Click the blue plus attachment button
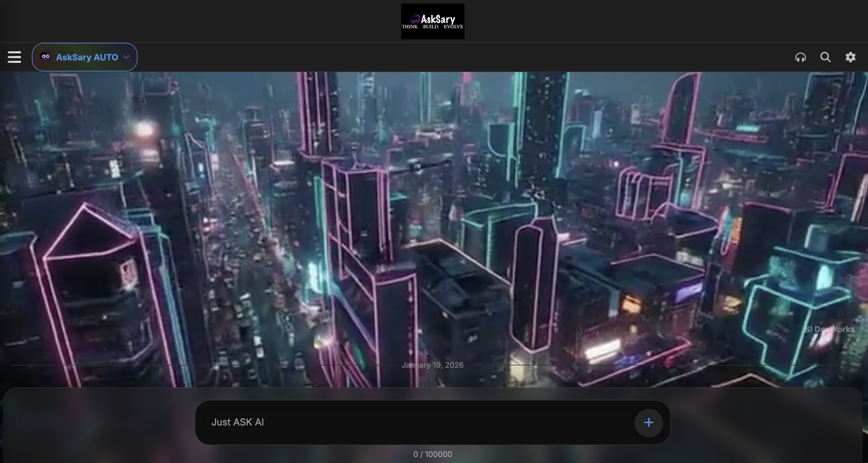868x463 pixels. coord(648,423)
